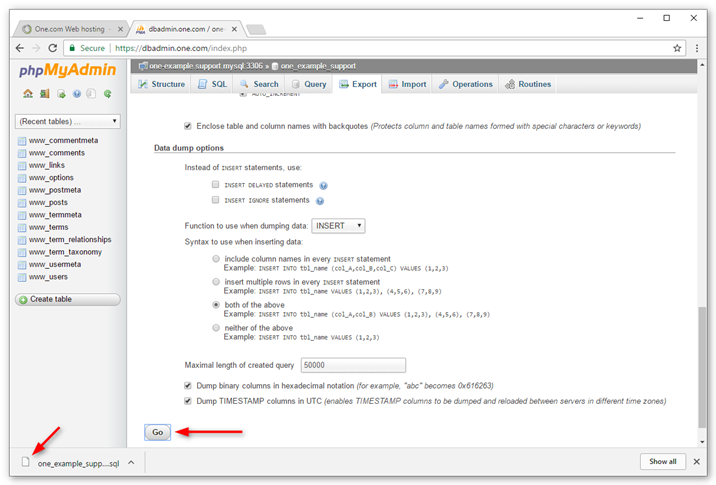Click the www_term_taxonomy table icon
This screenshot has width=716, height=485.
pyautogui.click(x=21, y=252)
